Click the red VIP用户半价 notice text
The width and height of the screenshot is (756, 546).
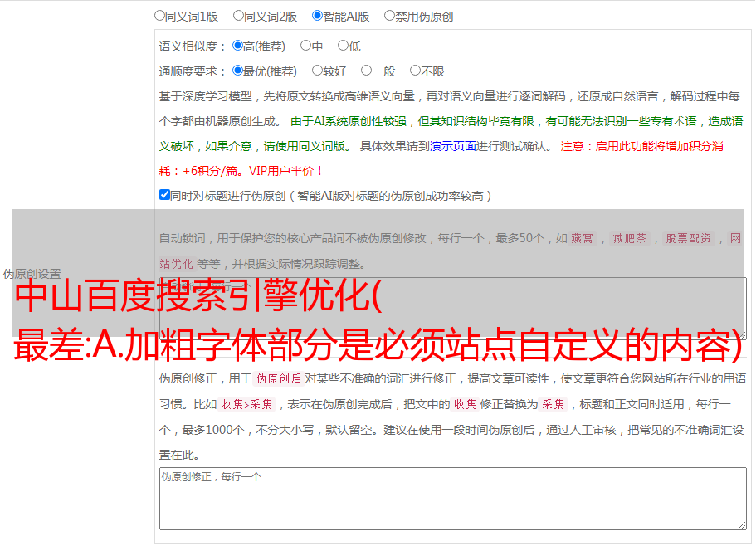click(x=285, y=171)
